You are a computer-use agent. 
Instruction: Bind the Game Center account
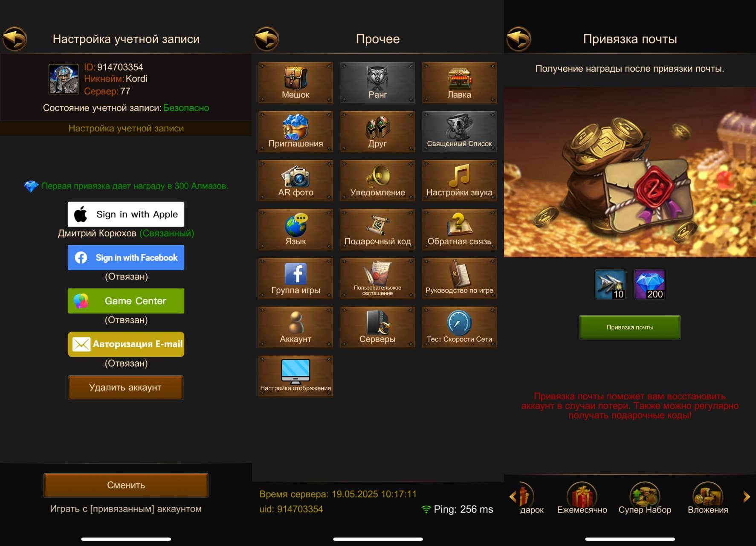coord(126,301)
